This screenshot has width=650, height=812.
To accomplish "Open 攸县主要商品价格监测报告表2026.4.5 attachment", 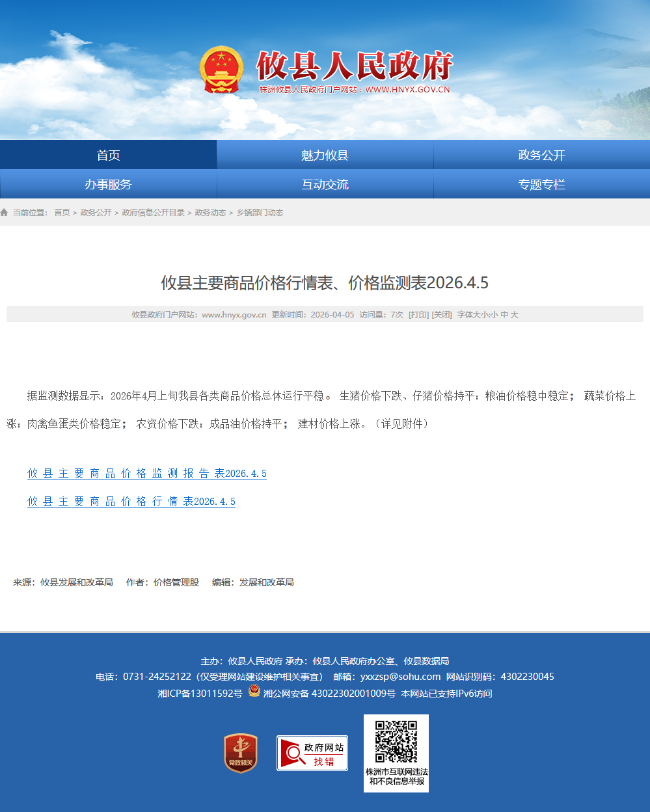I will coord(147,474).
